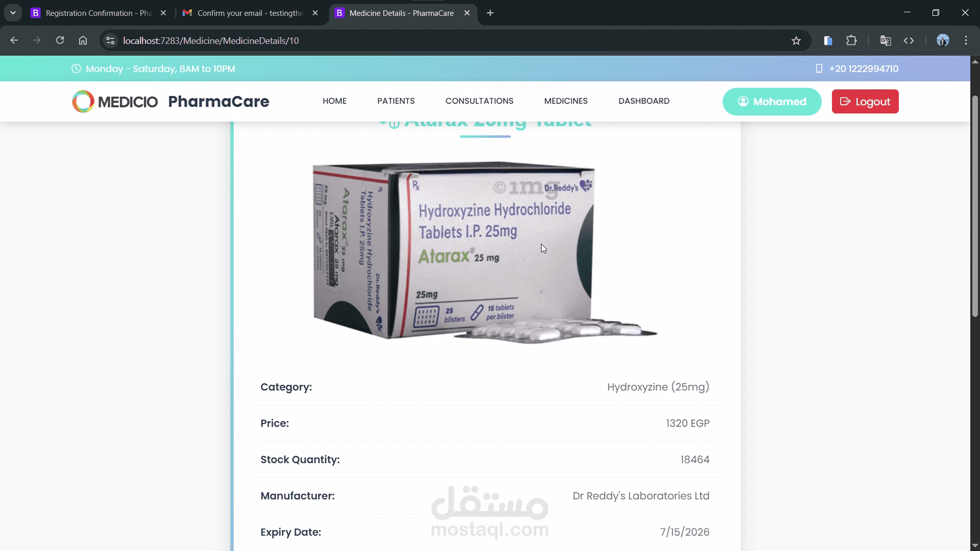
Task: Click the phone number +20 1222994710
Action: tap(864, 68)
